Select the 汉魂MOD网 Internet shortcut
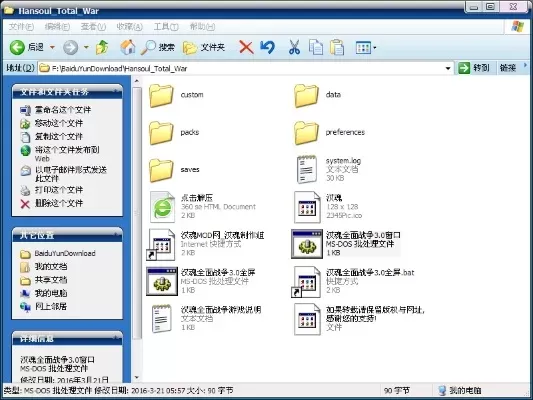The width and height of the screenshot is (533, 400). click(x=205, y=244)
